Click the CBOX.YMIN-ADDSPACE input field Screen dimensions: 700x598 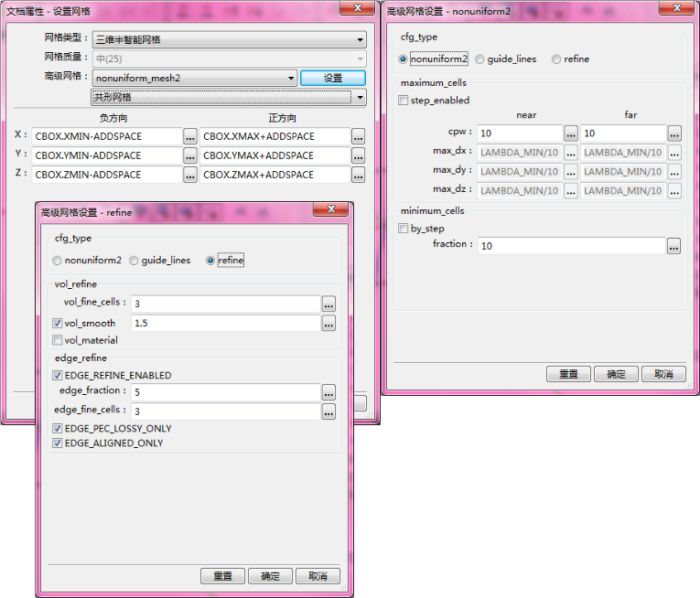pyautogui.click(x=106, y=155)
